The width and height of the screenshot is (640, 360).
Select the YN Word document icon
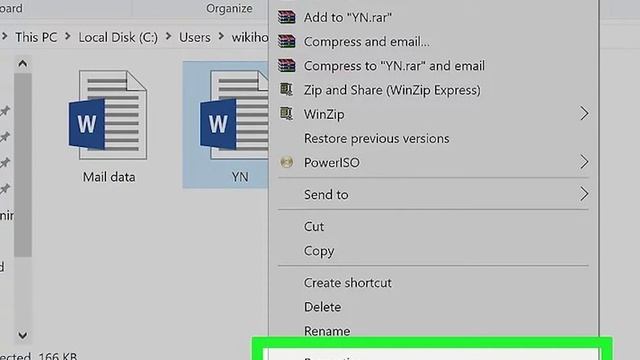pos(234,115)
